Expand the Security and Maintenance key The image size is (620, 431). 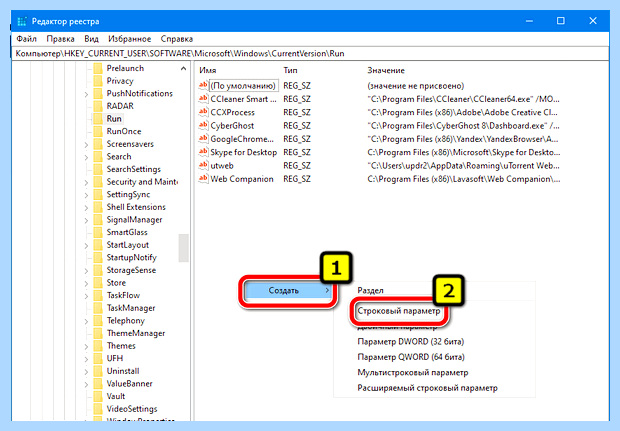tap(86, 183)
